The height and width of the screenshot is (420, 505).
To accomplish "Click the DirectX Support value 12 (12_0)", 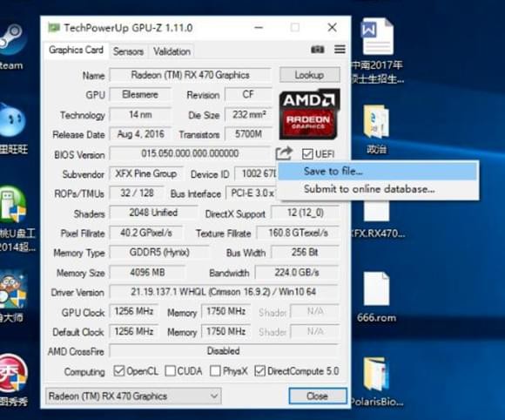I will point(306,213).
